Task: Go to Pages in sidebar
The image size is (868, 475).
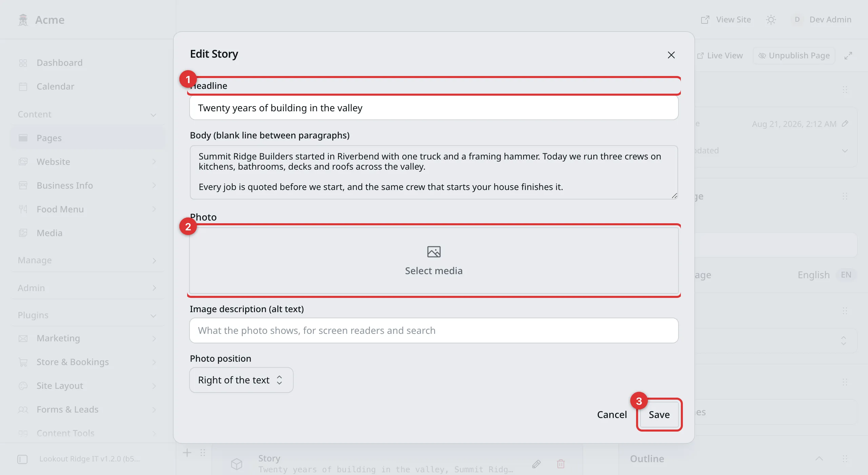Action: 87,138
